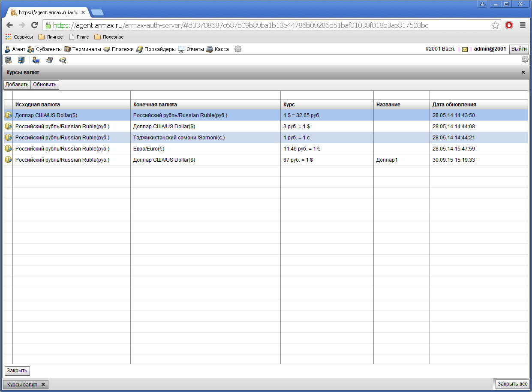This screenshot has height=392, width=532.
Task: Open the Касса menu
Action: click(217, 49)
